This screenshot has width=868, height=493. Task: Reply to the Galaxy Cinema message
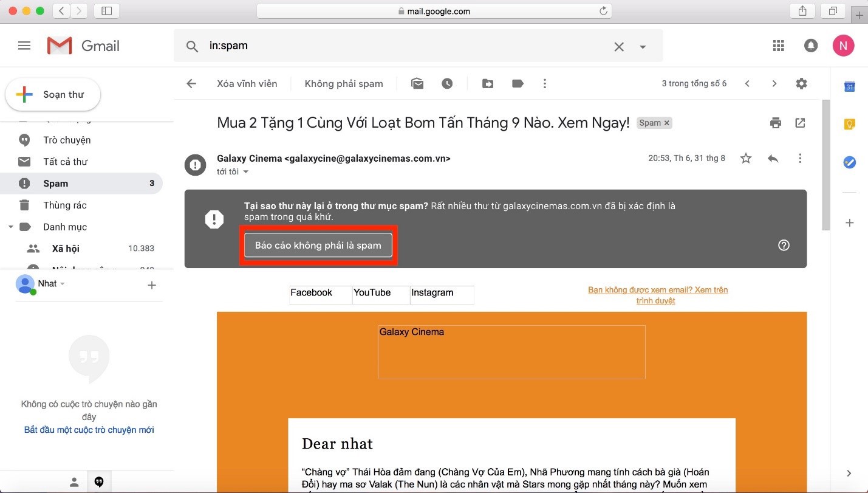(773, 159)
